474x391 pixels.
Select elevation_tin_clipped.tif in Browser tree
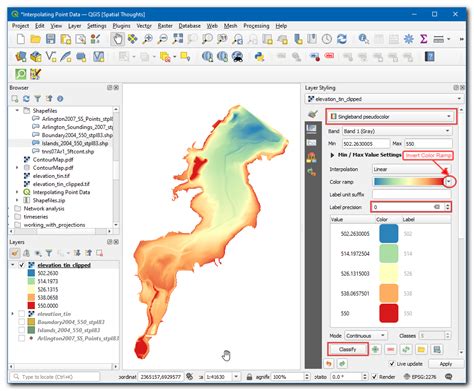click(x=61, y=184)
